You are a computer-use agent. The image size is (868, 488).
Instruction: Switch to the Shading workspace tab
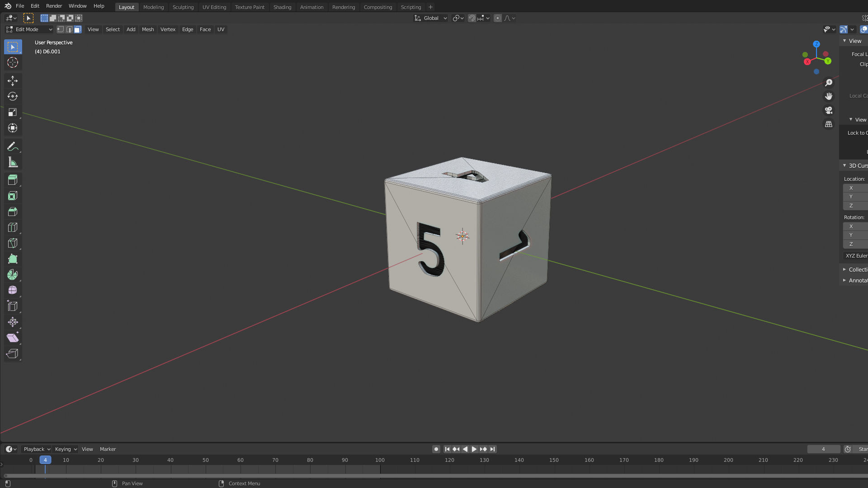(x=283, y=7)
